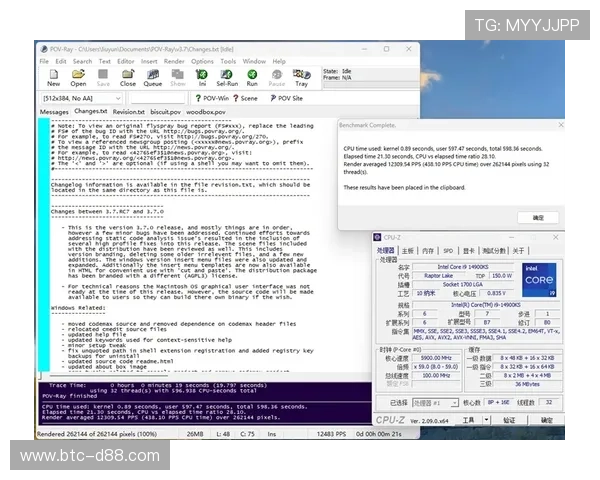Viewport: 600px width, 480px height.
Task: Click the Show render window icon
Action: click(x=178, y=78)
